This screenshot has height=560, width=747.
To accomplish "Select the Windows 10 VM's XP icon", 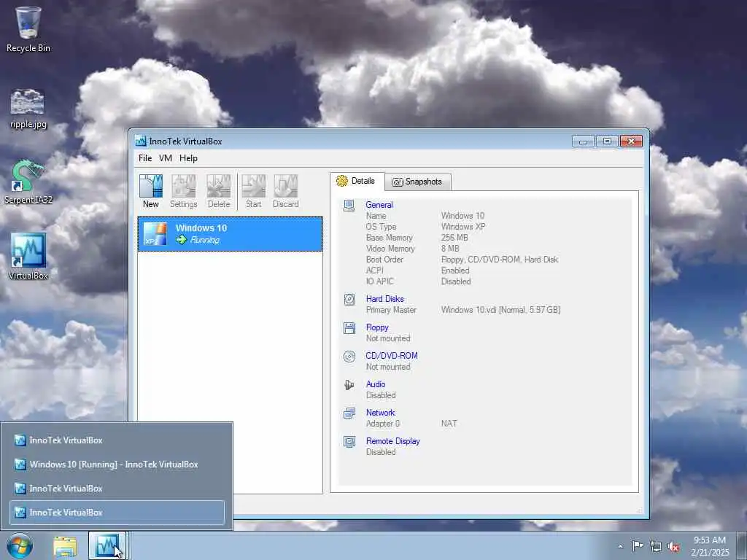I will click(x=155, y=234).
